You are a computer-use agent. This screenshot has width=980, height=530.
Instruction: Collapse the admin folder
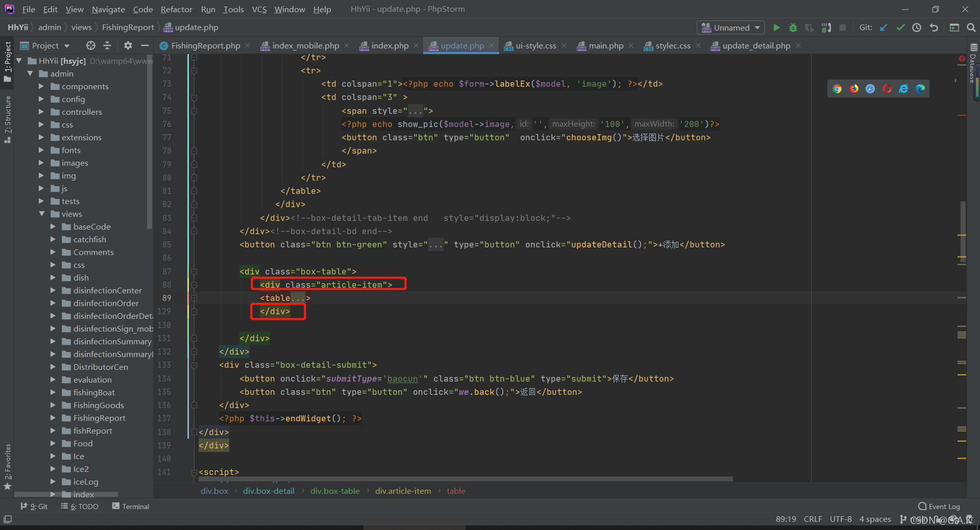coord(30,73)
